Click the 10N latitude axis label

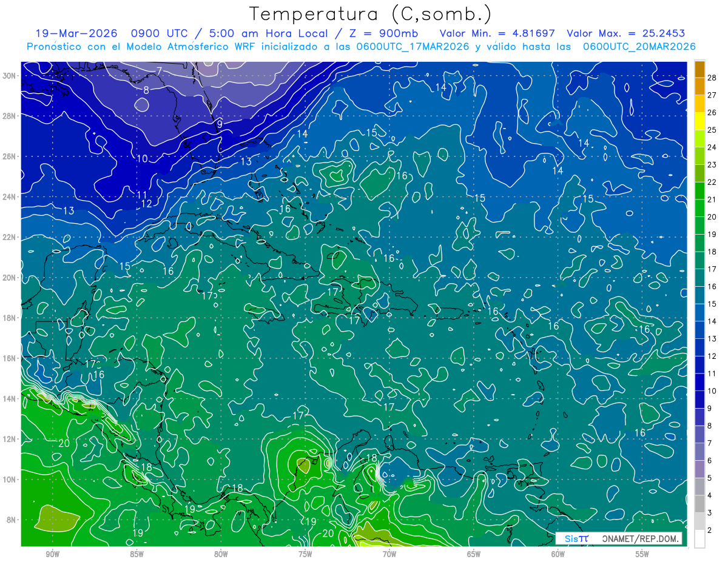pyautogui.click(x=10, y=480)
